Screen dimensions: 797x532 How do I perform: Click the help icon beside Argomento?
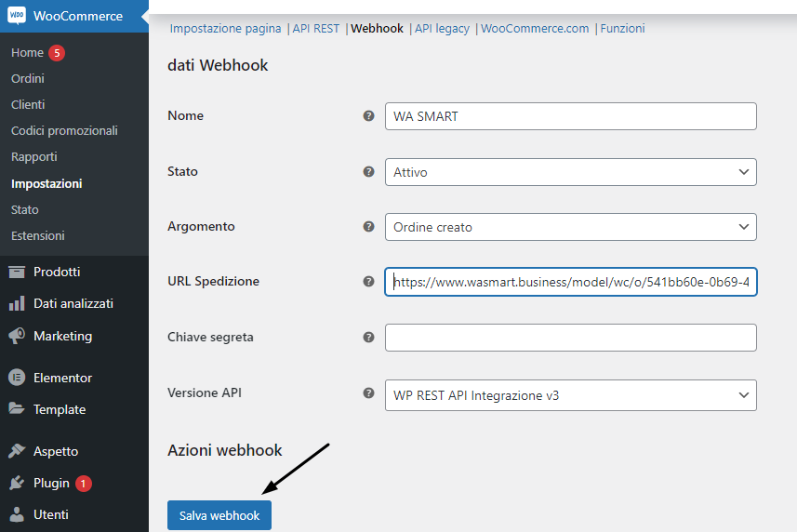pos(368,227)
